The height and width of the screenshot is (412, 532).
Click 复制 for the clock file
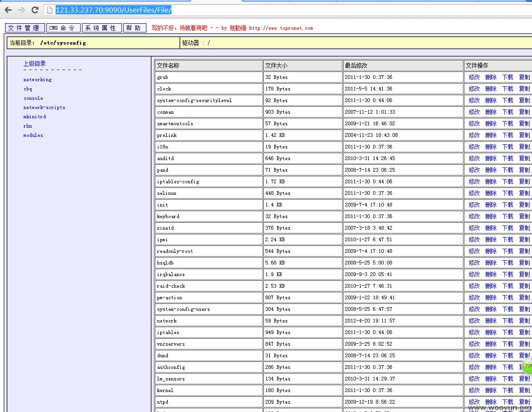pyautogui.click(x=525, y=89)
